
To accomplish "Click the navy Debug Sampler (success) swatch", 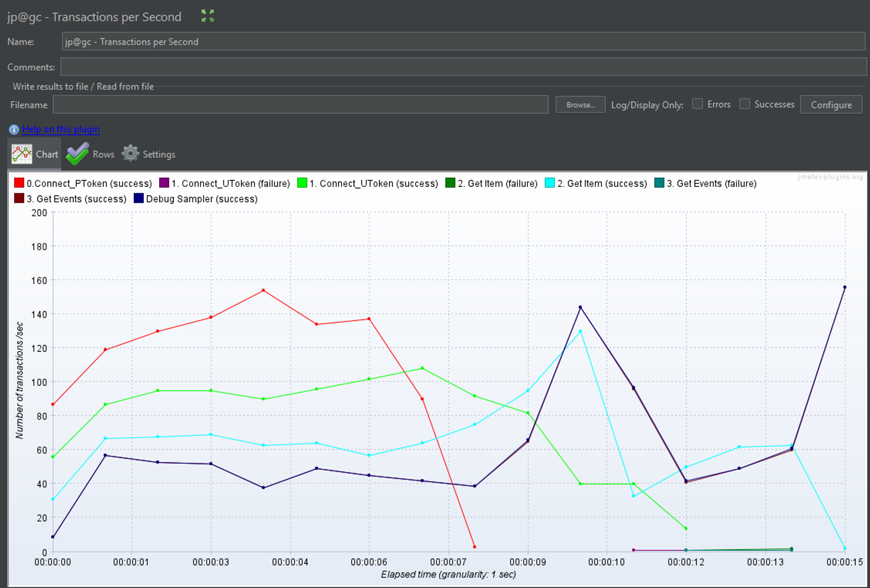I will [138, 198].
